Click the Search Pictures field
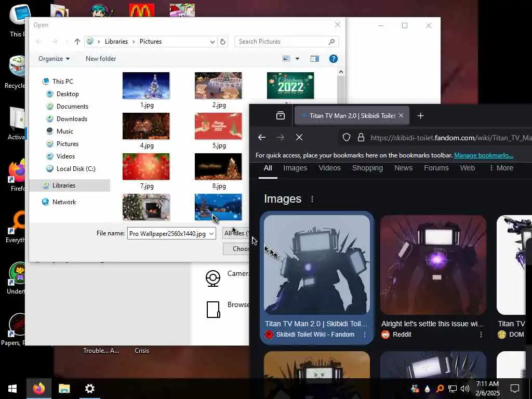 pos(286,42)
